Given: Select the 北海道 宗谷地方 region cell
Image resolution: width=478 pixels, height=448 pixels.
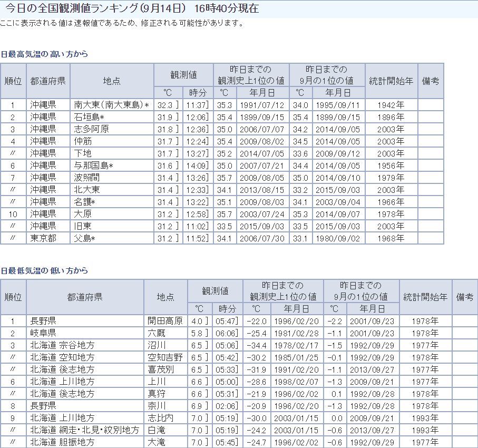Looking at the screenshot, I should 62,345.
